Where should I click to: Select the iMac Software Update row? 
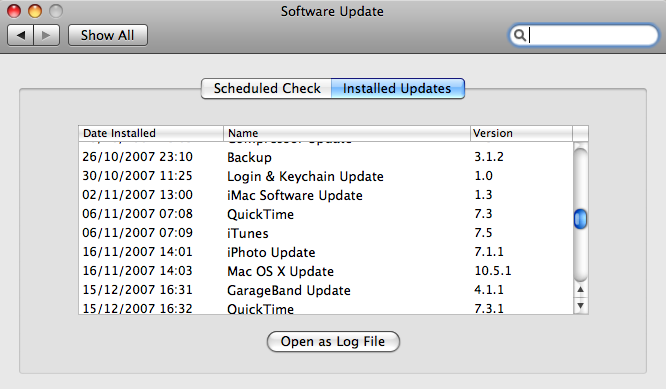(326, 195)
